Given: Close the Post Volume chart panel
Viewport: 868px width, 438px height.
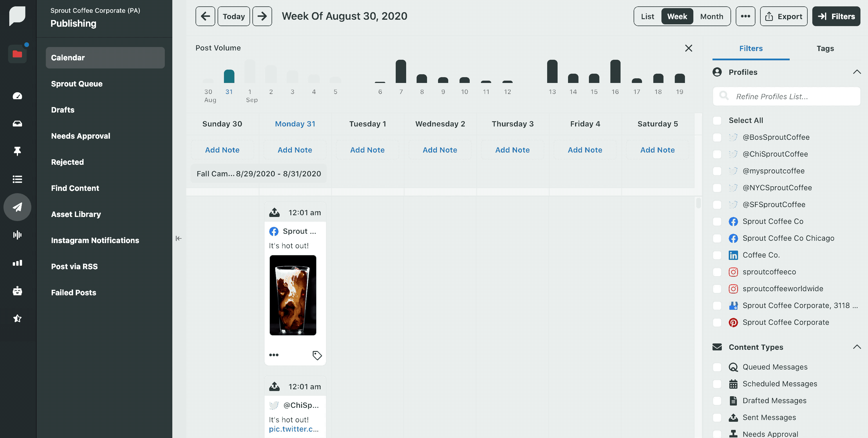Looking at the screenshot, I should (x=688, y=48).
